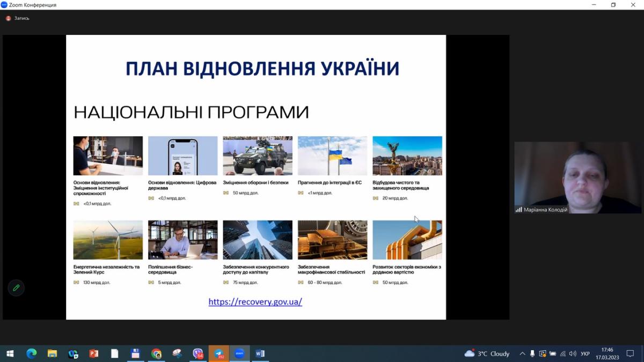Open the clock showing 17:46 and date

pos(607,353)
